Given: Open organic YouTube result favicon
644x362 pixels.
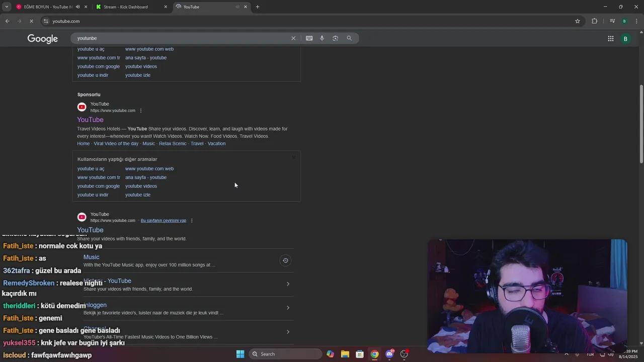Looking at the screenshot, I should click(x=82, y=217).
